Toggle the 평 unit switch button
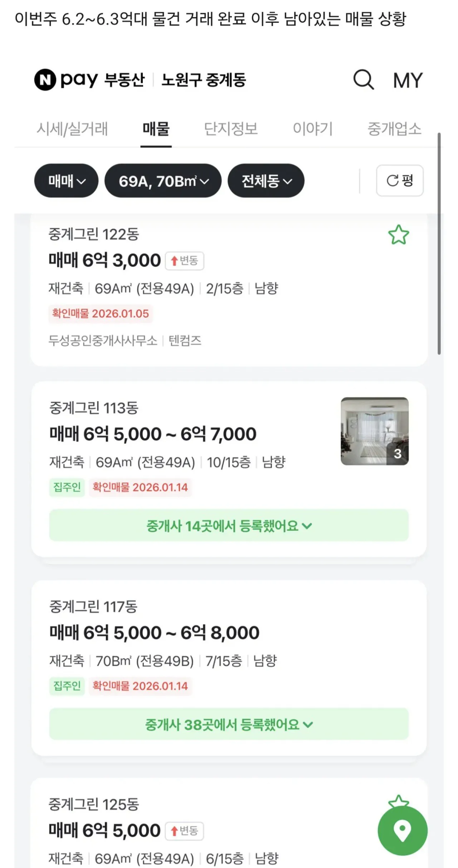This screenshot has width=458, height=868. click(400, 180)
